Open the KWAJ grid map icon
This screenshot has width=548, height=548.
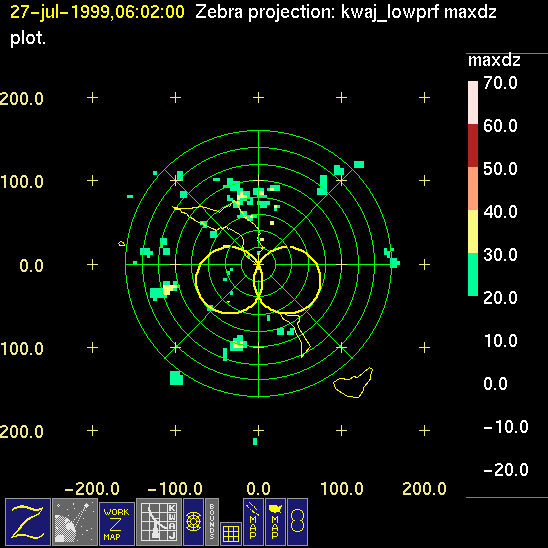pos(159,522)
